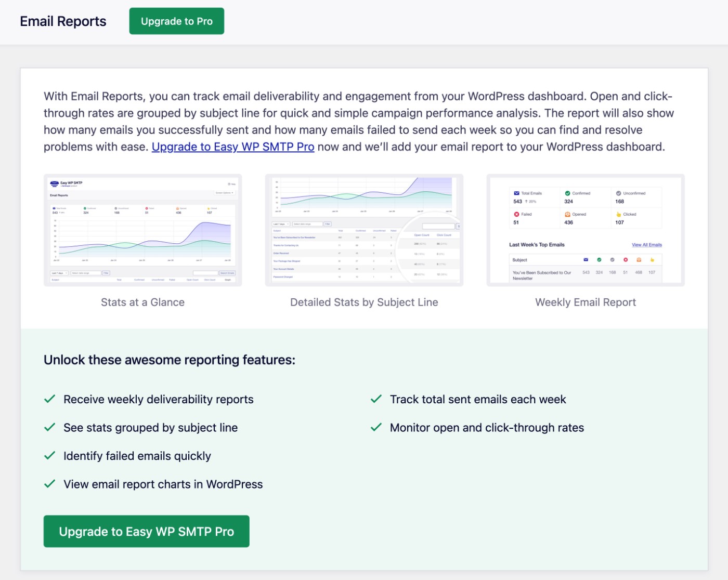Click checkmark icon beside Receive weekly deliverability reports
728x580 pixels.
pyautogui.click(x=50, y=399)
